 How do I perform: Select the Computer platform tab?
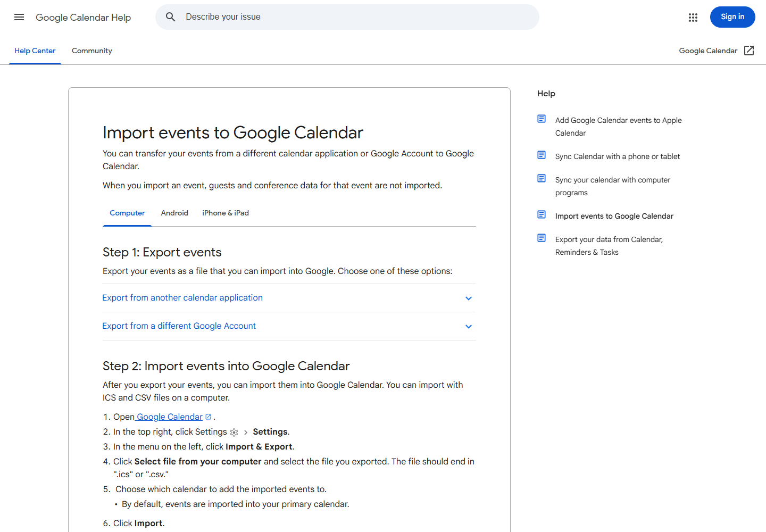click(x=127, y=213)
